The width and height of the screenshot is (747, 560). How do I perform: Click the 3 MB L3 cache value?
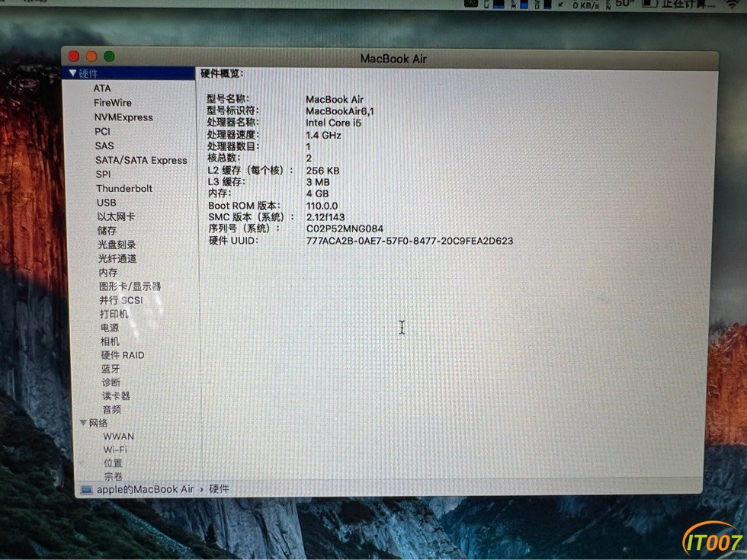pos(318,182)
